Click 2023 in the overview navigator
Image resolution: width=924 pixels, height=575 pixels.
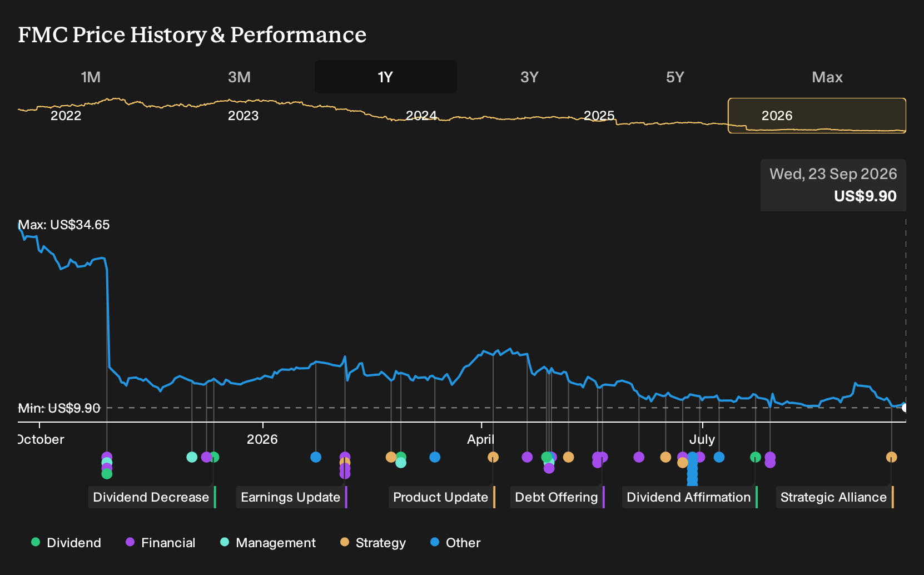tap(244, 116)
